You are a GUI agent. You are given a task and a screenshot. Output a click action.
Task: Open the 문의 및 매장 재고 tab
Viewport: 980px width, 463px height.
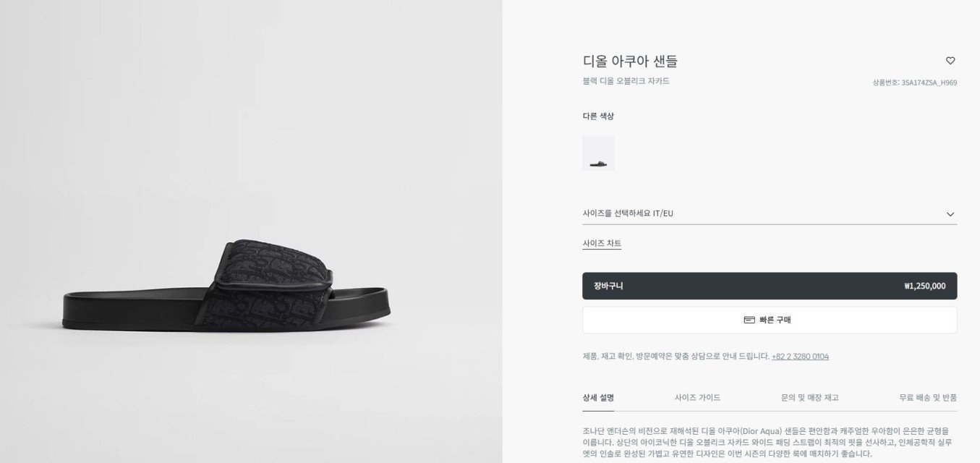pos(810,398)
